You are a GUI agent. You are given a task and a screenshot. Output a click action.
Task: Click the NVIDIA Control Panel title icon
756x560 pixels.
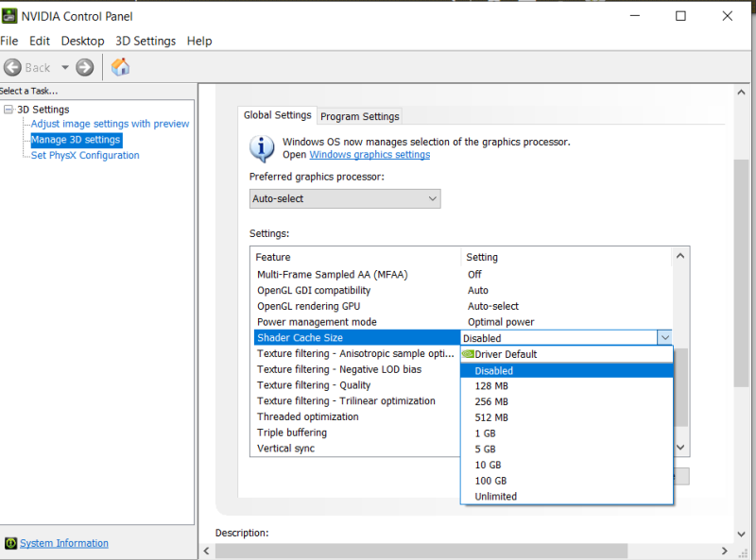click(9, 16)
